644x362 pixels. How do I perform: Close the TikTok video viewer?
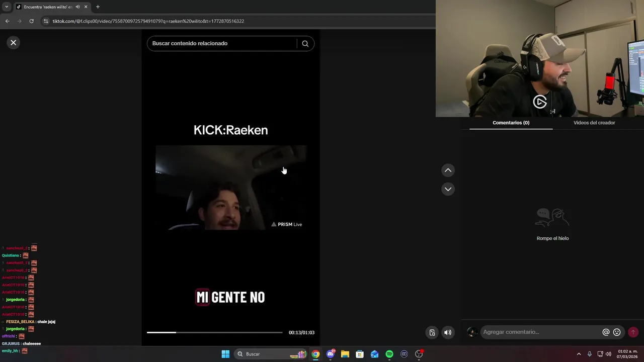coord(14,43)
